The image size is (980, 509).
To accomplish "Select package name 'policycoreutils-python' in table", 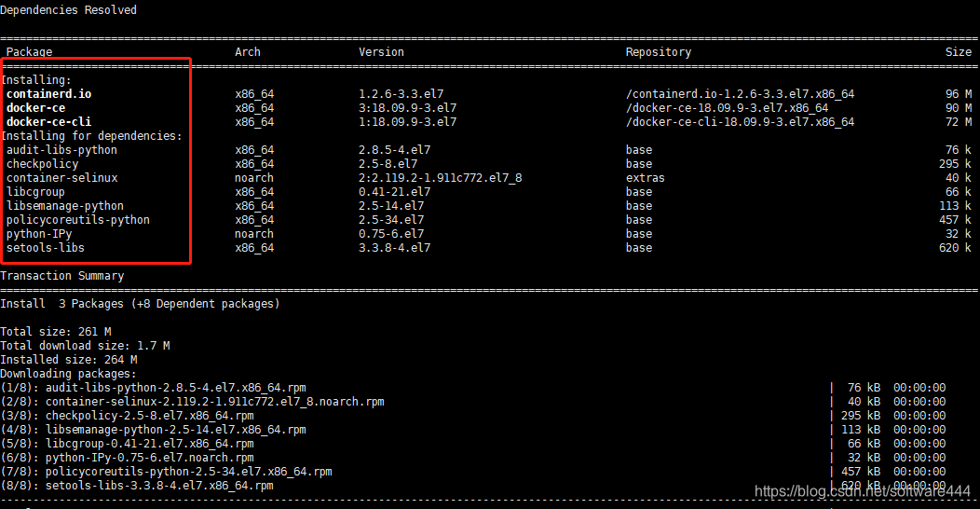I will coord(78,219).
